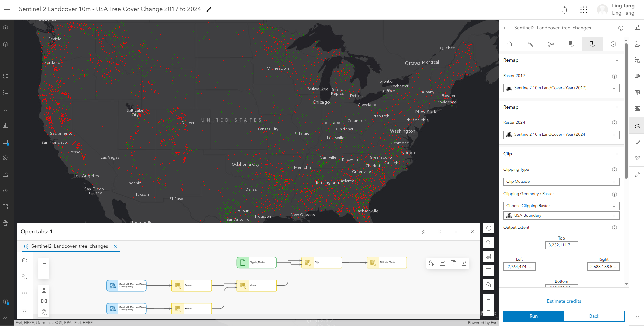Collapse the right toolbar with double chevron
Screen dimensions: 644x326
click(x=637, y=317)
